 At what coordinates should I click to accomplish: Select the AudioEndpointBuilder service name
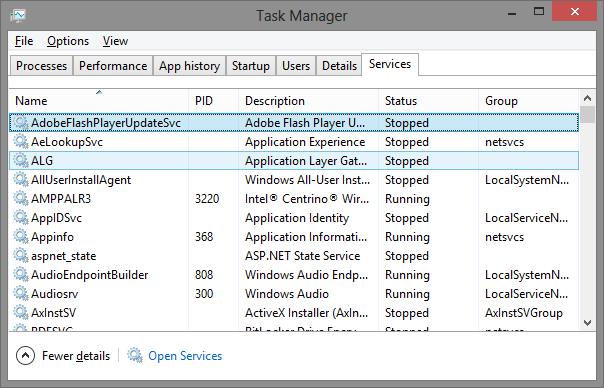click(90, 275)
